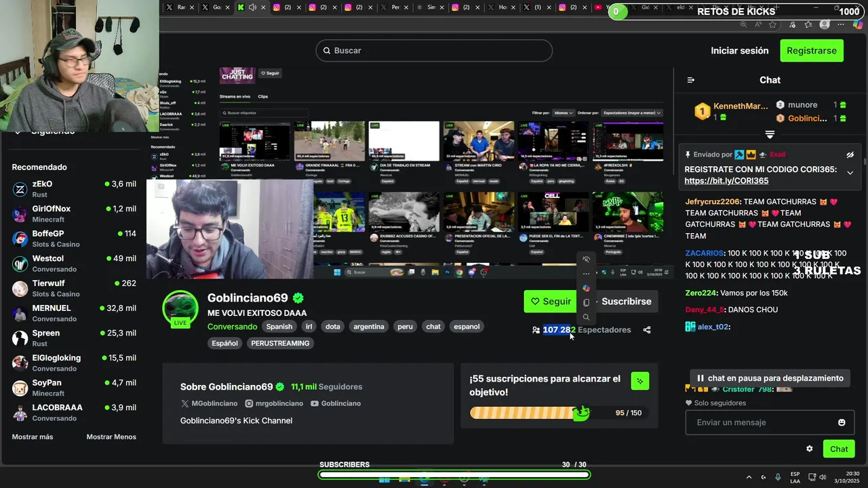The width and height of the screenshot is (868, 488).
Task: Click Iniciar sesión link
Action: coord(740,51)
